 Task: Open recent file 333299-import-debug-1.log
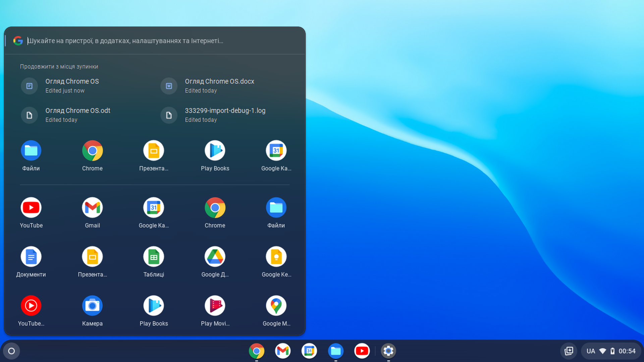click(225, 115)
